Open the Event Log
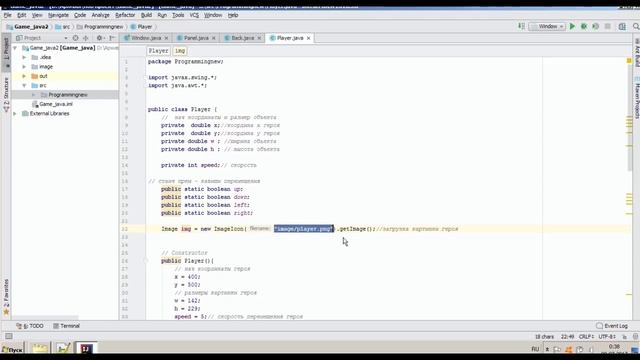The height and width of the screenshot is (360, 640). coord(612,326)
